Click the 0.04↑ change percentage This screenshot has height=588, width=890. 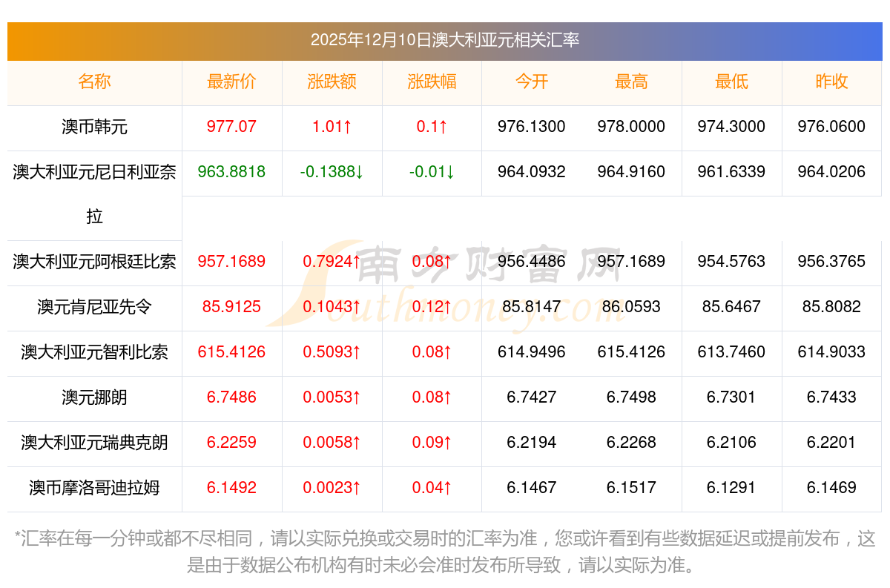[432, 488]
